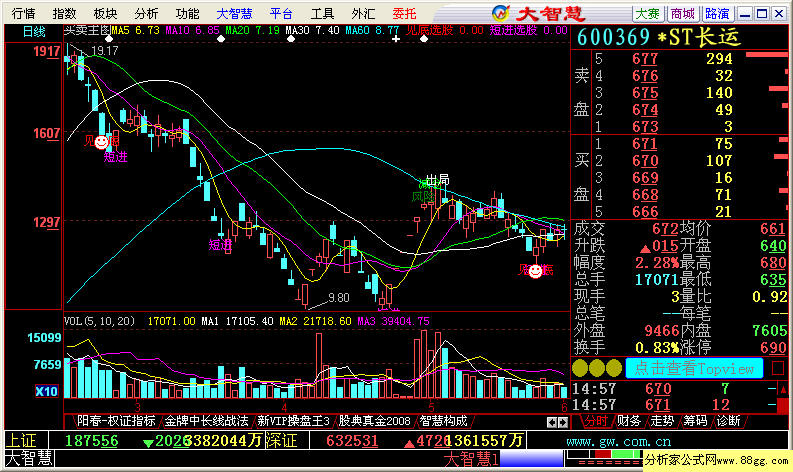The image size is (793, 472).
Task: Open the 分析 menu
Action: click(146, 13)
